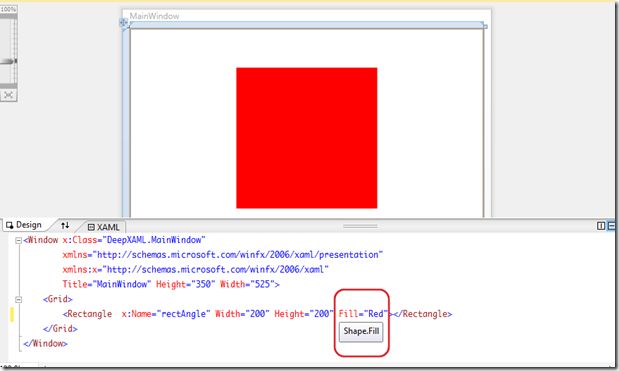Click the MainWindow title in the designer
The image size is (619, 371).
(x=154, y=16)
